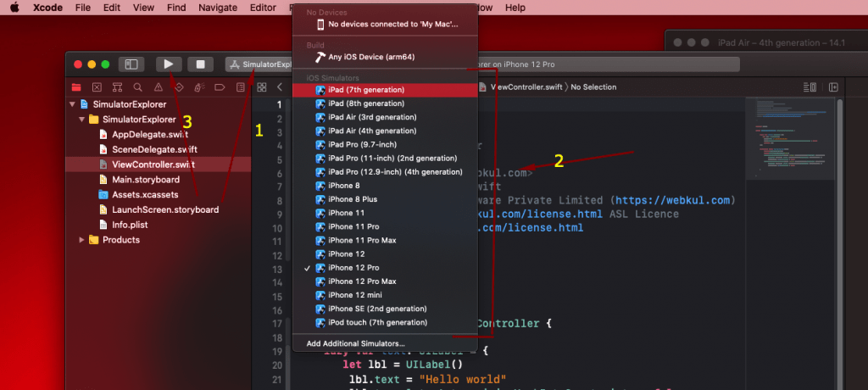Choose iPad (7th generation) simulator

tap(385, 90)
